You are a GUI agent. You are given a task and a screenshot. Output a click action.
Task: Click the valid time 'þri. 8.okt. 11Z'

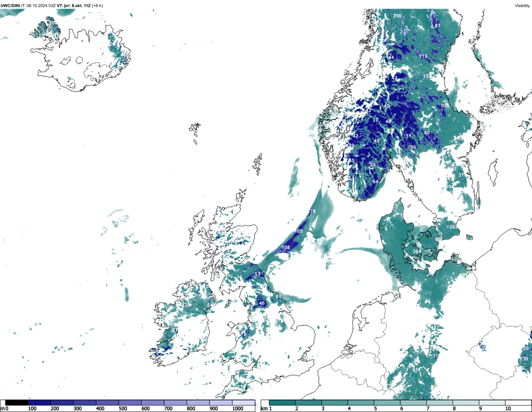coord(77,5)
